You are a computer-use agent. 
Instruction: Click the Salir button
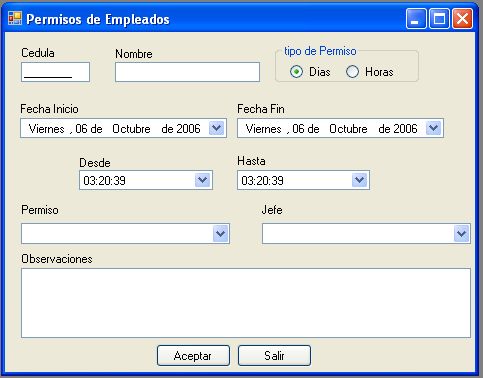274,356
